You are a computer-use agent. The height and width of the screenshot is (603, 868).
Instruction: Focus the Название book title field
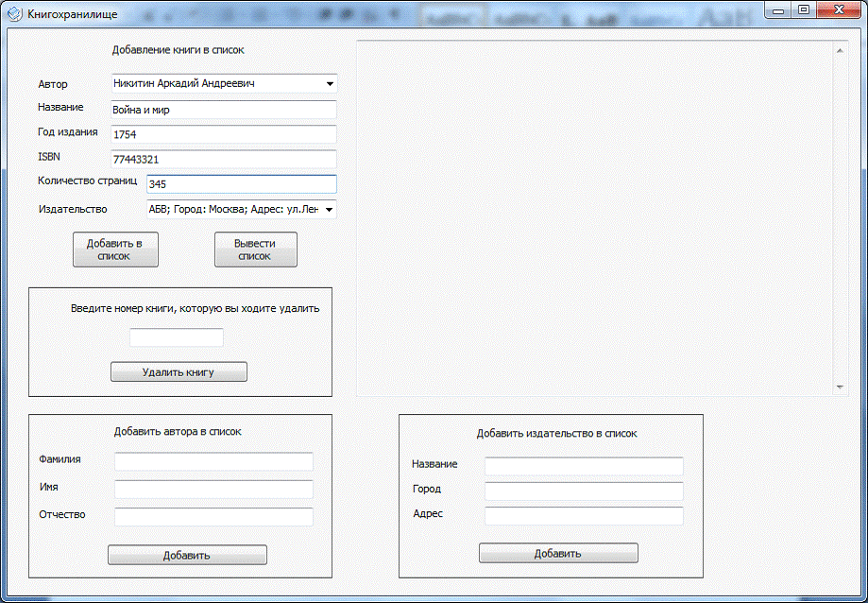(223, 110)
